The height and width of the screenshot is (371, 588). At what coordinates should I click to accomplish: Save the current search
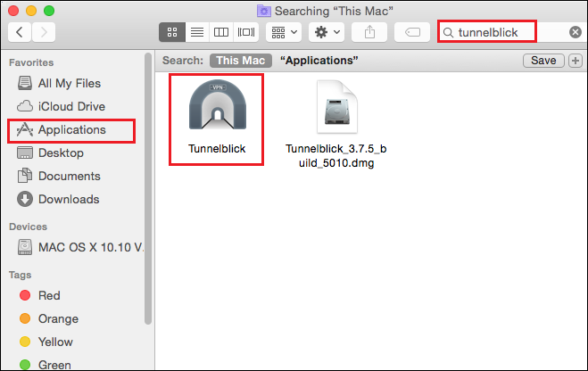coord(543,61)
